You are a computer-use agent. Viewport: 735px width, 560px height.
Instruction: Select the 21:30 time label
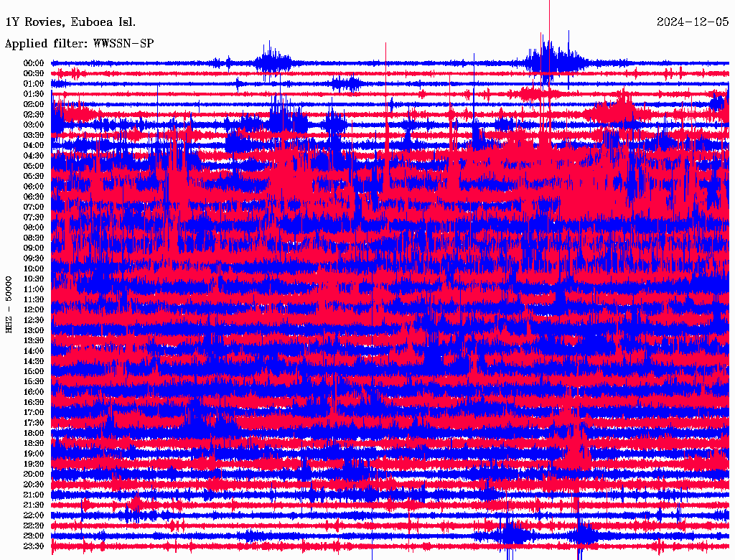coord(34,505)
